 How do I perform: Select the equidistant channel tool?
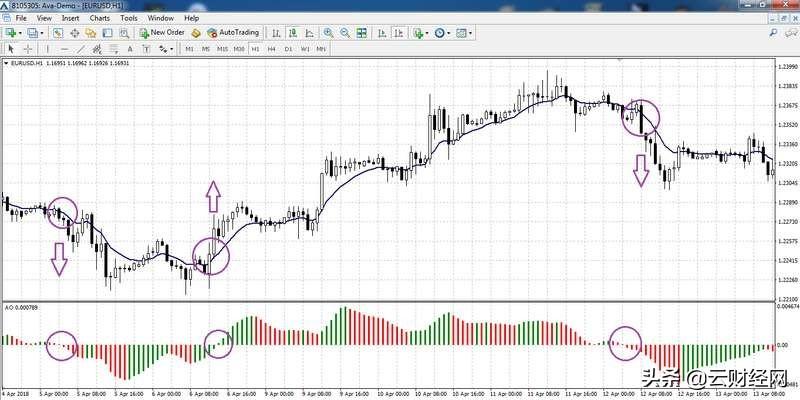pos(97,49)
